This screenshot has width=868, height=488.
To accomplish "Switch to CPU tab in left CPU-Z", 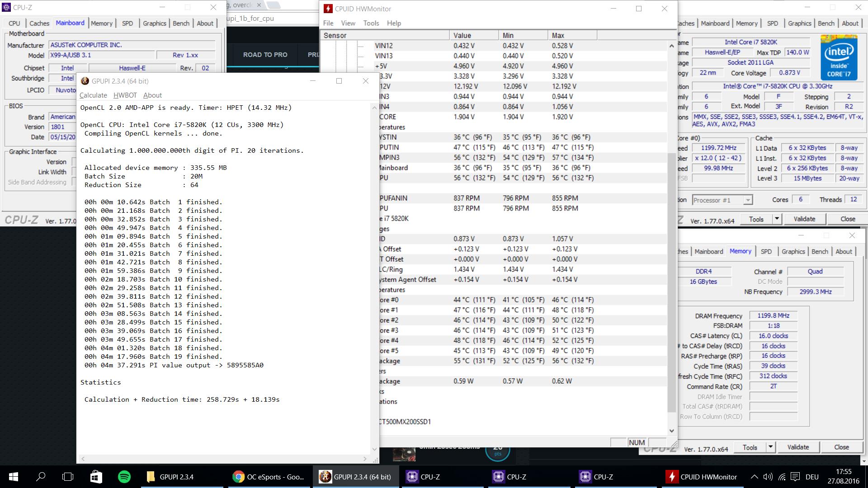I will [x=14, y=23].
